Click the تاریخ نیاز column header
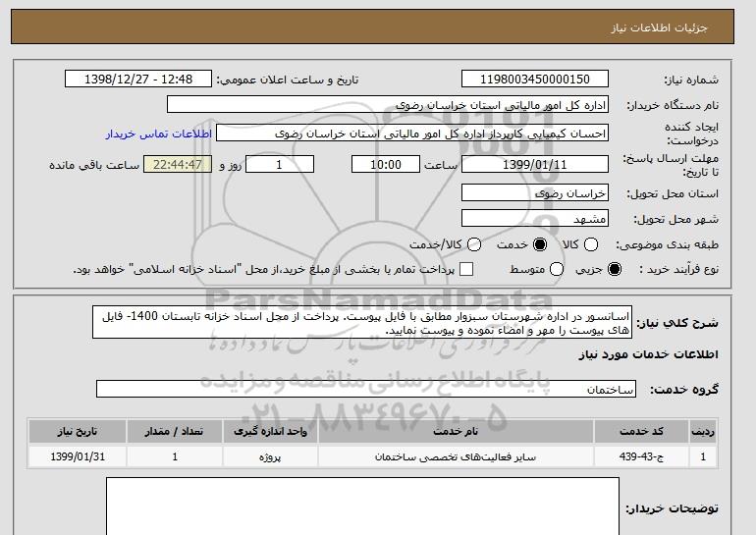This screenshot has height=535, width=756. coord(78,431)
